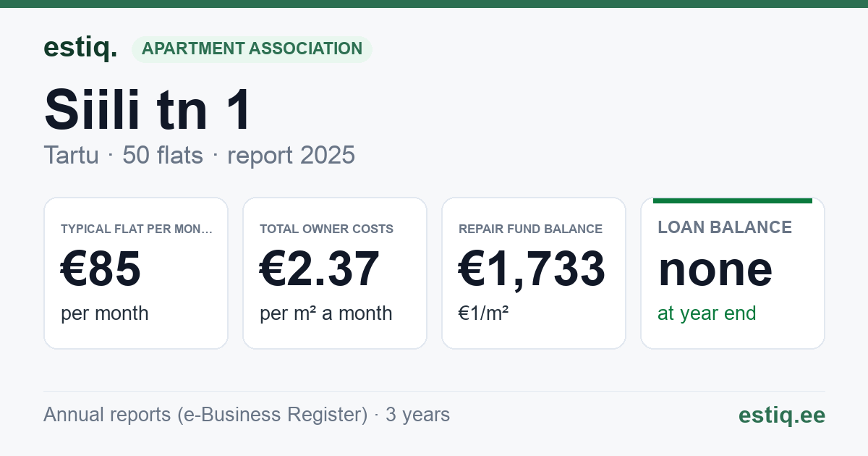The image size is (868, 456).
Task: Click the "none" loan value
Action: tap(715, 269)
